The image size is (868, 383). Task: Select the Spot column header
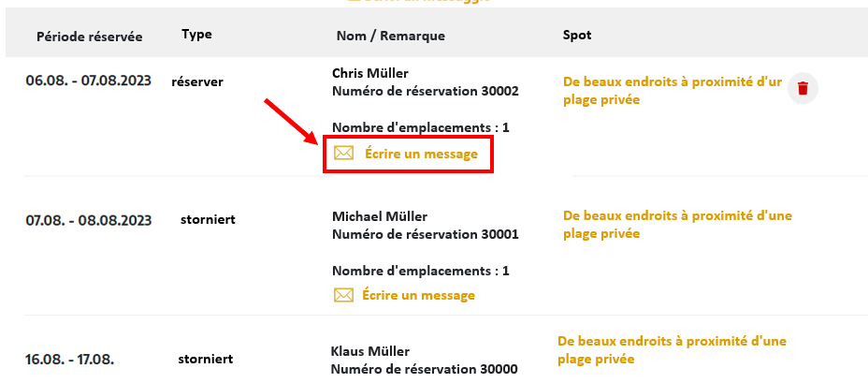tap(577, 35)
